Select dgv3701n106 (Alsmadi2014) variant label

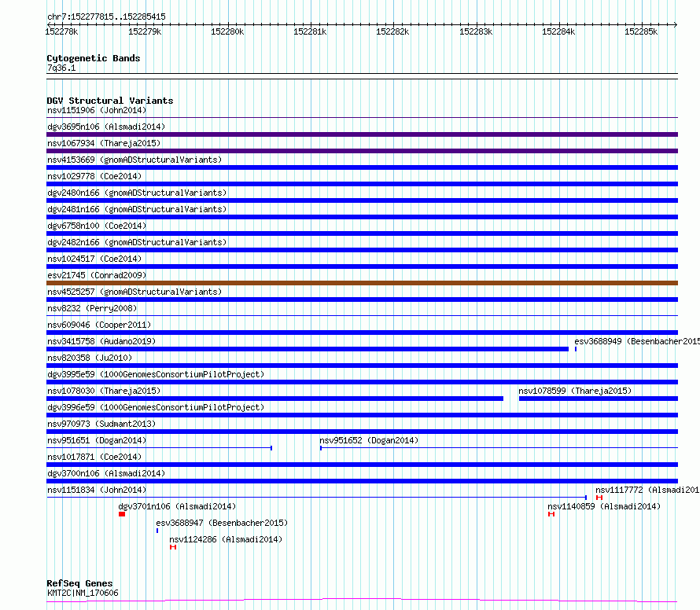[177, 506]
